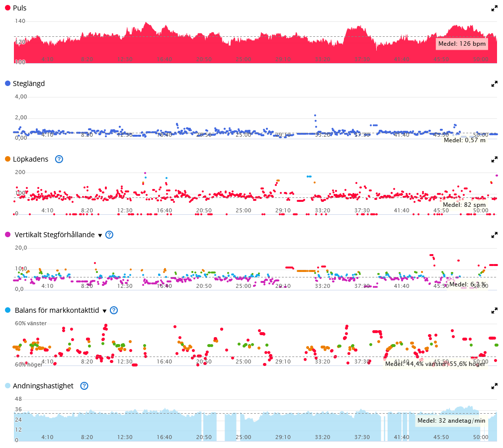Open help for Löpkadens
The width and height of the screenshot is (503, 448).
(x=59, y=159)
